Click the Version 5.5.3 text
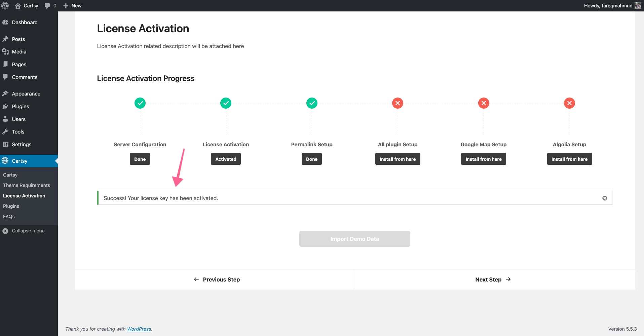Image resolution: width=644 pixels, height=336 pixels. click(622, 329)
